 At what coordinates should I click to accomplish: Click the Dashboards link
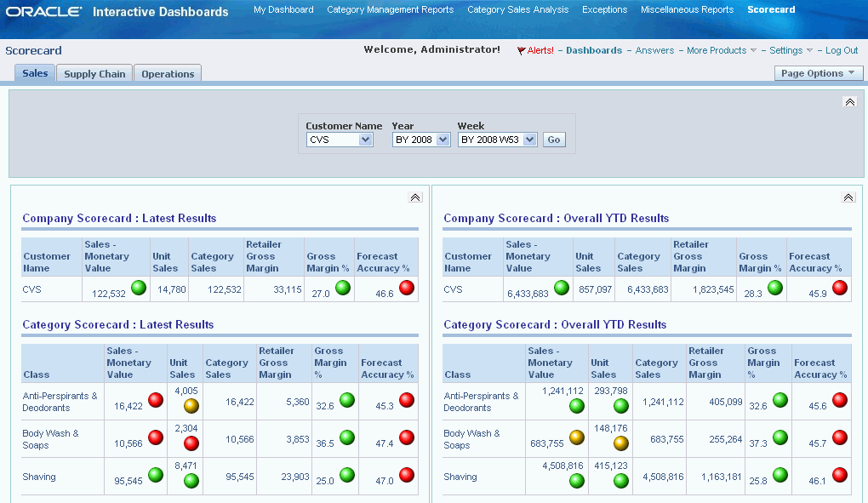pos(594,50)
